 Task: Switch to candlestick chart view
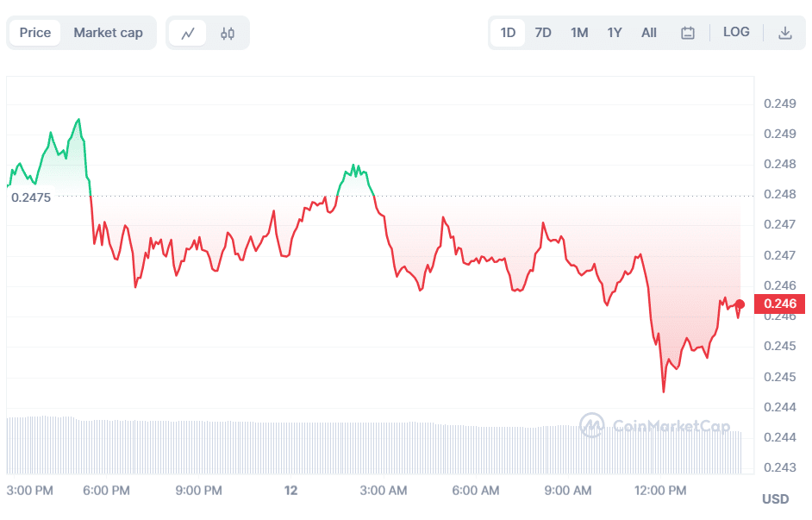click(227, 31)
